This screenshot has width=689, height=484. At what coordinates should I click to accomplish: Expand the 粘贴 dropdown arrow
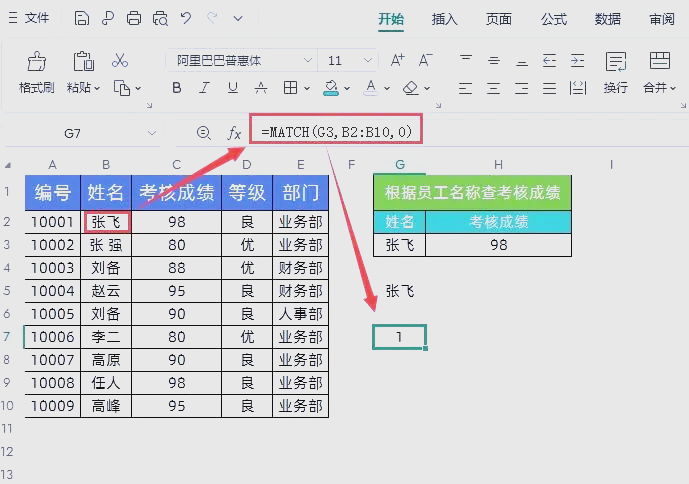click(97, 88)
